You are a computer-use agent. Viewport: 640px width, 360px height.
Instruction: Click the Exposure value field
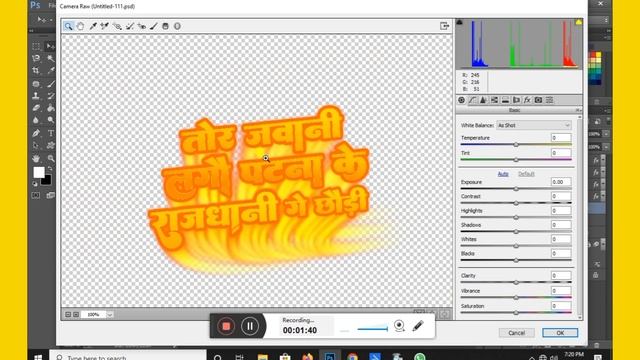point(561,182)
